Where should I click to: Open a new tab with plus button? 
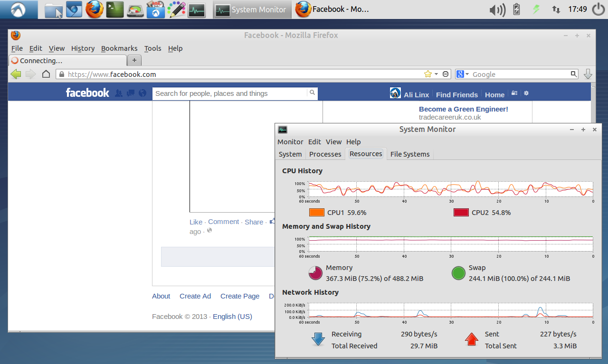(134, 60)
